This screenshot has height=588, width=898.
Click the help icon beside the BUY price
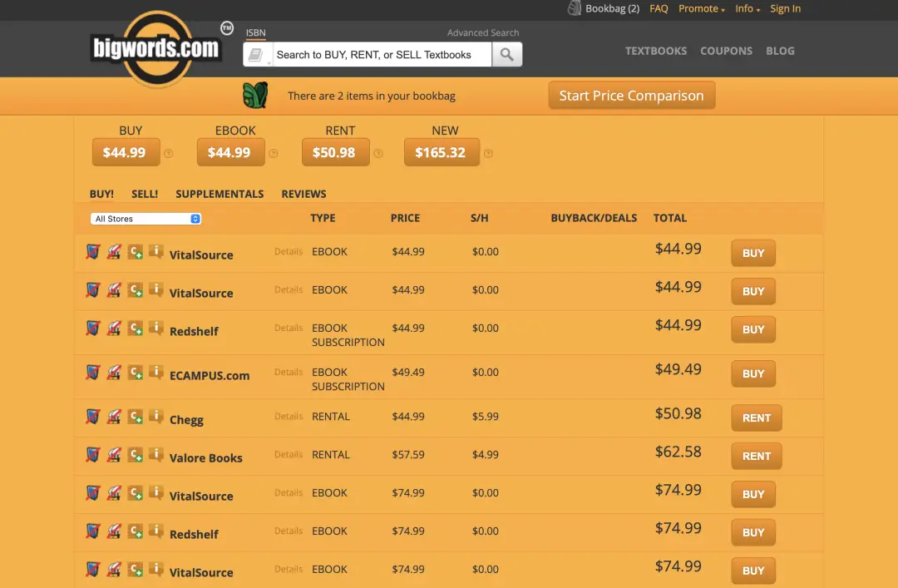168,154
